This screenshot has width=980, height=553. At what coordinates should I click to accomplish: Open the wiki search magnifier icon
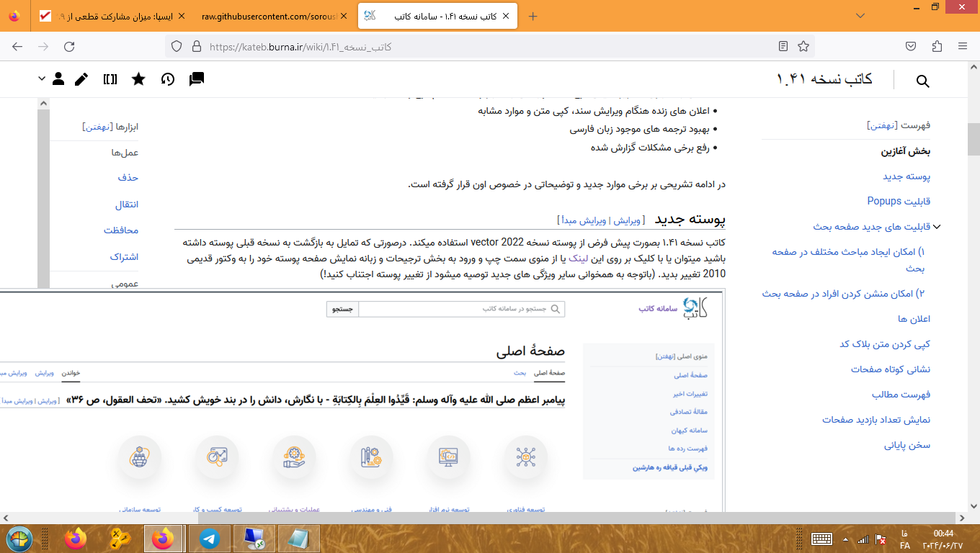click(x=922, y=81)
